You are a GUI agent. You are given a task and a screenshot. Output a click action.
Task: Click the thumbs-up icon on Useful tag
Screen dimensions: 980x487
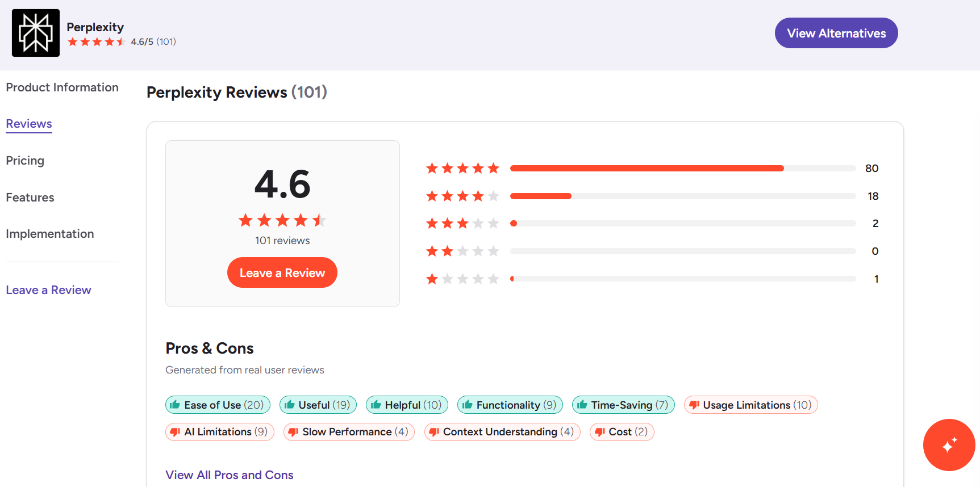[290, 405]
